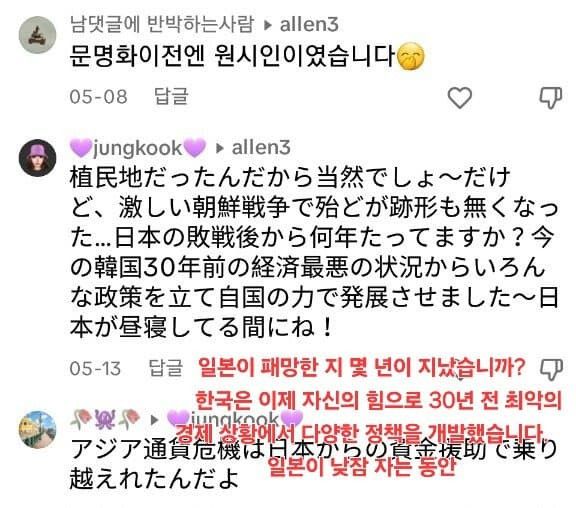Click the covering-face emoji in first comment
This screenshot has height=508, width=576.
[x=411, y=57]
